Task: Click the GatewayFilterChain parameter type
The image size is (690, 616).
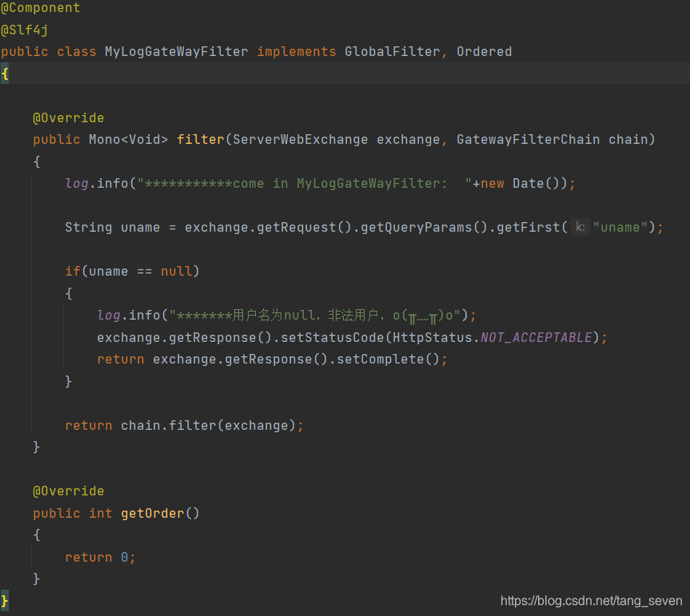Action: click(x=528, y=140)
